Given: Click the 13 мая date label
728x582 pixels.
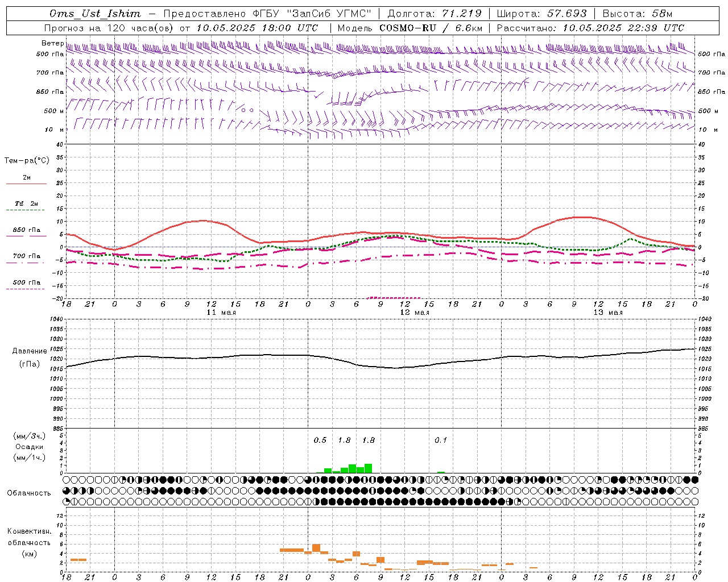Looking at the screenshot, I should click(x=608, y=313).
